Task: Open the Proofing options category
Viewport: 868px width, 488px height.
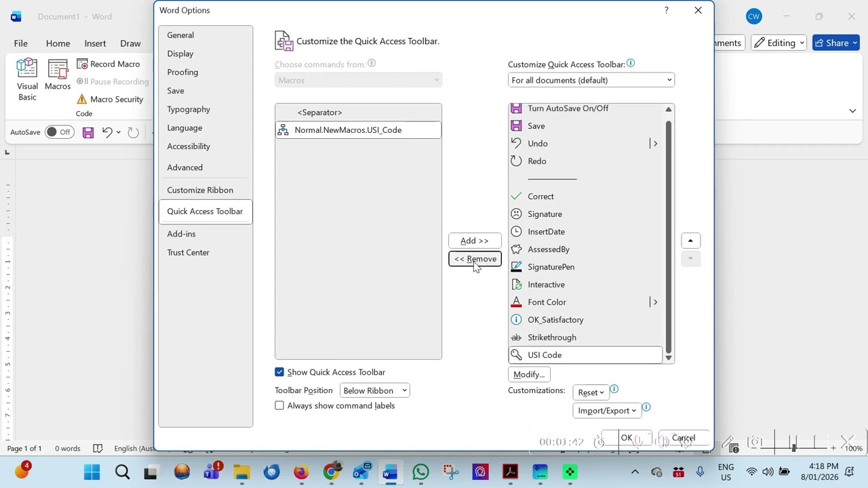Action: tap(205, 72)
